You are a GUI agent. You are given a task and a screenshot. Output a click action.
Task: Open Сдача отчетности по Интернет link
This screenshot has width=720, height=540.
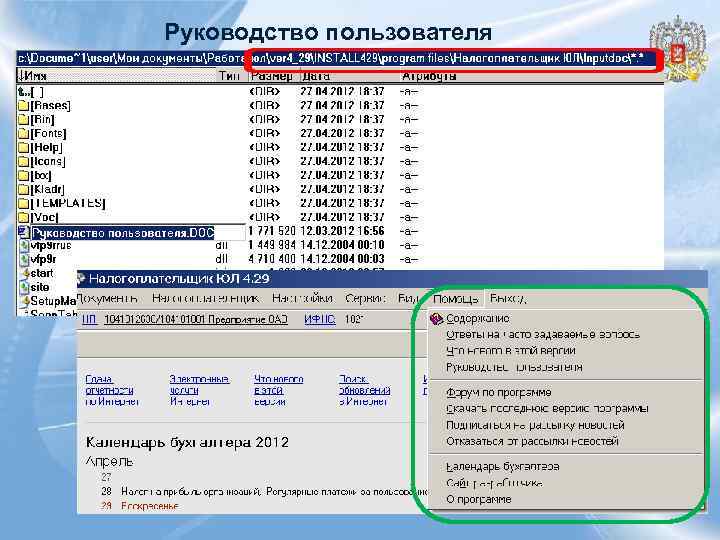tap(111, 390)
